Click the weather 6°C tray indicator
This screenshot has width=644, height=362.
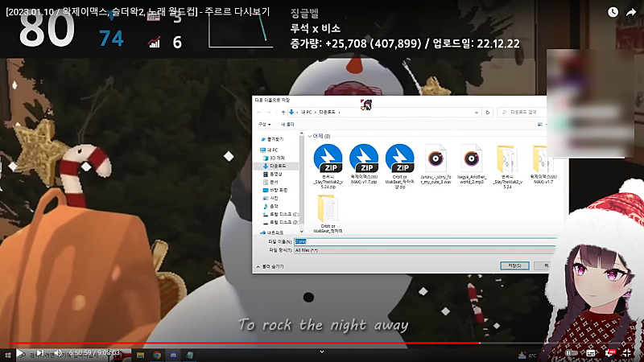(528, 355)
